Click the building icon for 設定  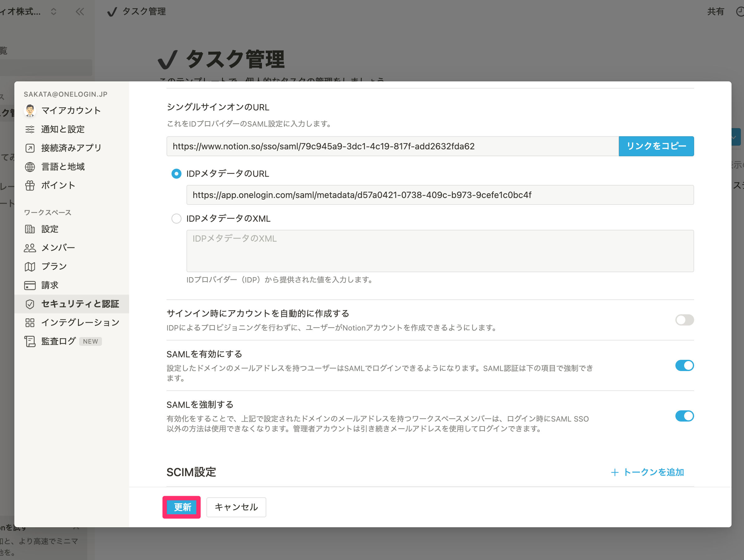[30, 229]
